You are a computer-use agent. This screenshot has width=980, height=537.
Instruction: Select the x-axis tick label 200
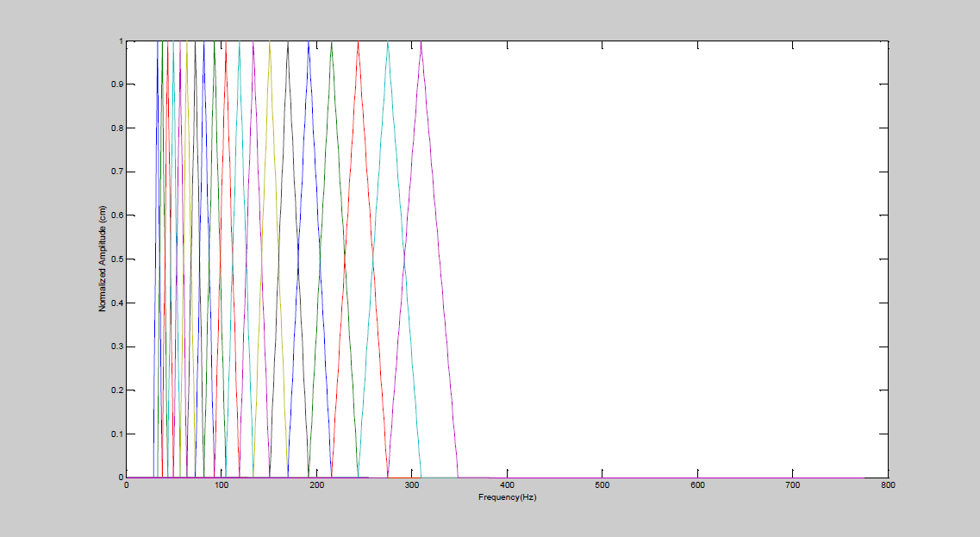point(317,485)
